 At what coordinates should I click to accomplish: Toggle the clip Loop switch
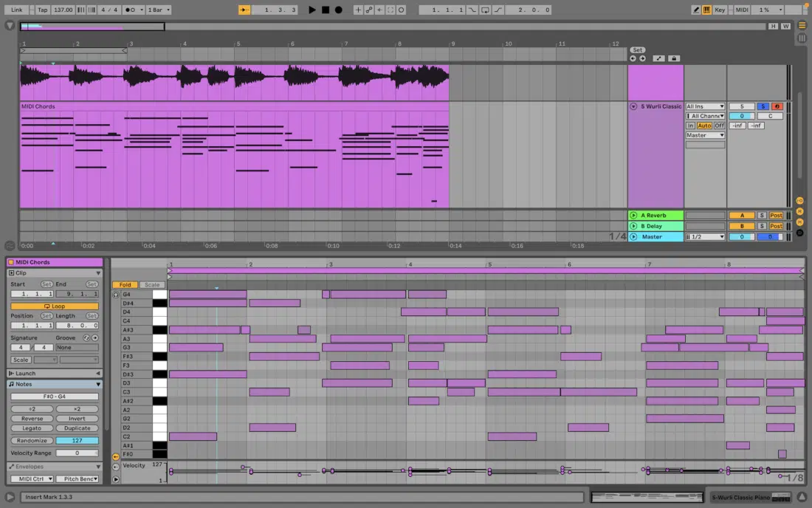[55, 306]
